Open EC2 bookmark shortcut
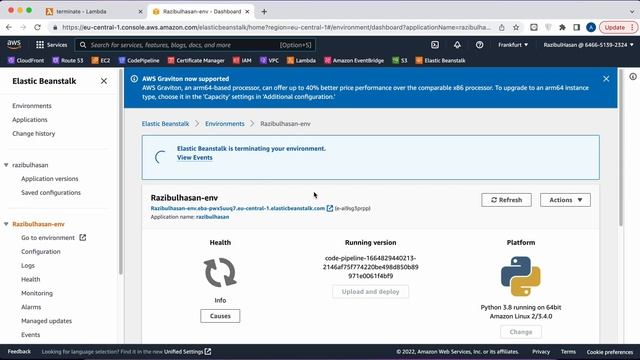The width and height of the screenshot is (640, 360). pos(101,60)
